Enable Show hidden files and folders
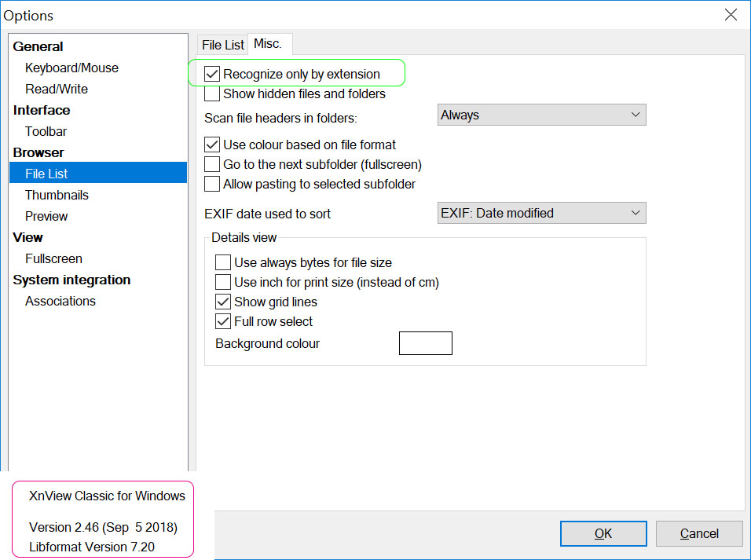This screenshot has width=751, height=560. [212, 94]
